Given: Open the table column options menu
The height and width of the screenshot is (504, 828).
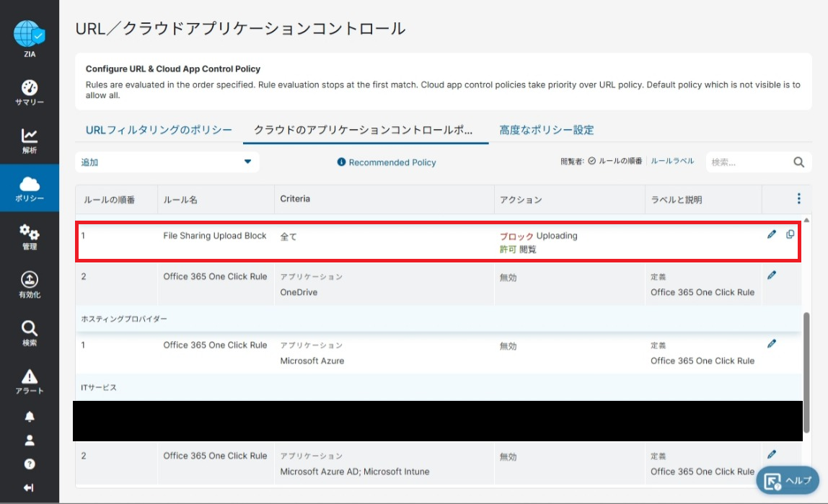Looking at the screenshot, I should point(798,198).
